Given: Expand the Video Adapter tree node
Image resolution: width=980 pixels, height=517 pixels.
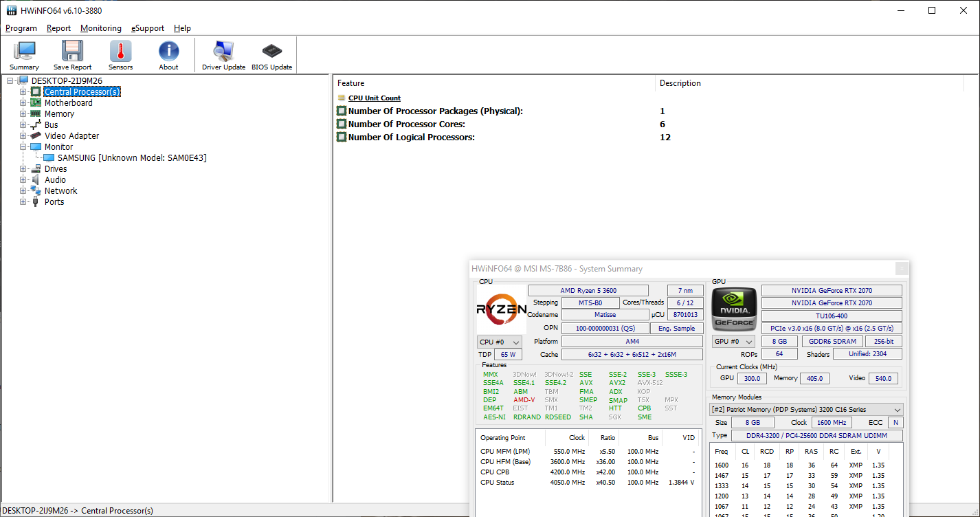Looking at the screenshot, I should [x=23, y=135].
